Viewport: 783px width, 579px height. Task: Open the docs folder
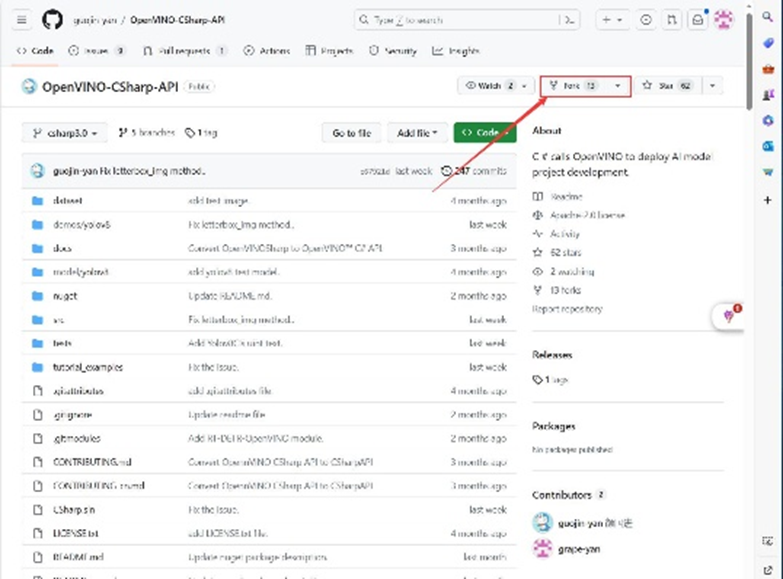pos(62,248)
